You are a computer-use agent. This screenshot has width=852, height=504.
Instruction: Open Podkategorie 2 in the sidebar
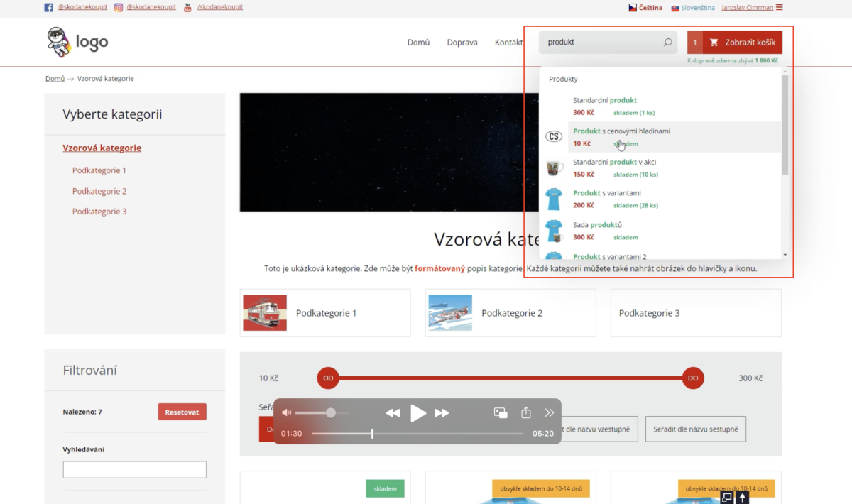(99, 191)
